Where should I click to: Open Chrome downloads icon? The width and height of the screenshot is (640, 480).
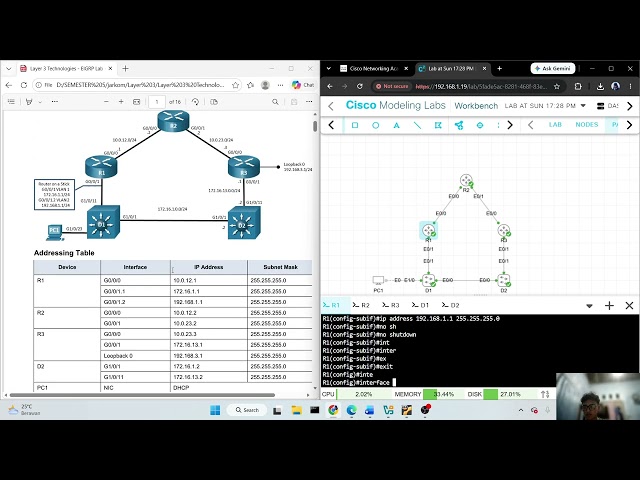600,87
